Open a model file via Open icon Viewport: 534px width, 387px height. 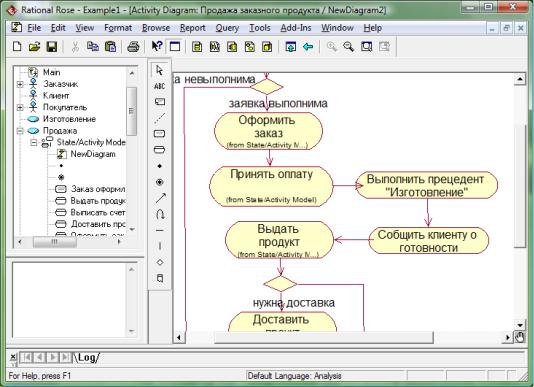pos(34,46)
